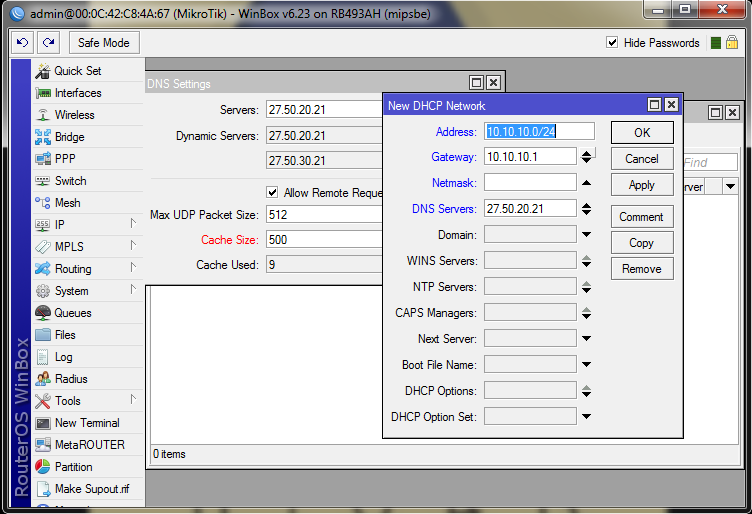The height and width of the screenshot is (514, 752).
Task: Click the Log document icon
Action: (x=43, y=357)
